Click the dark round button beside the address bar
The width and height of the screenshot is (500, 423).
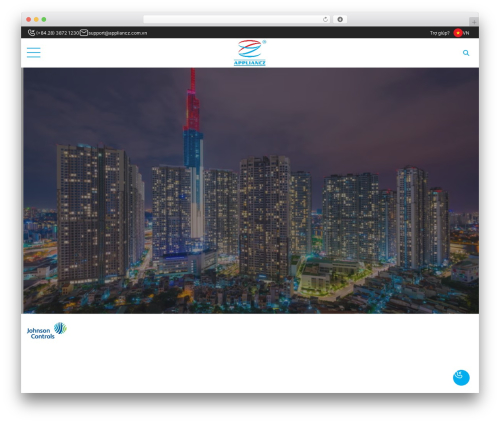pyautogui.click(x=340, y=19)
